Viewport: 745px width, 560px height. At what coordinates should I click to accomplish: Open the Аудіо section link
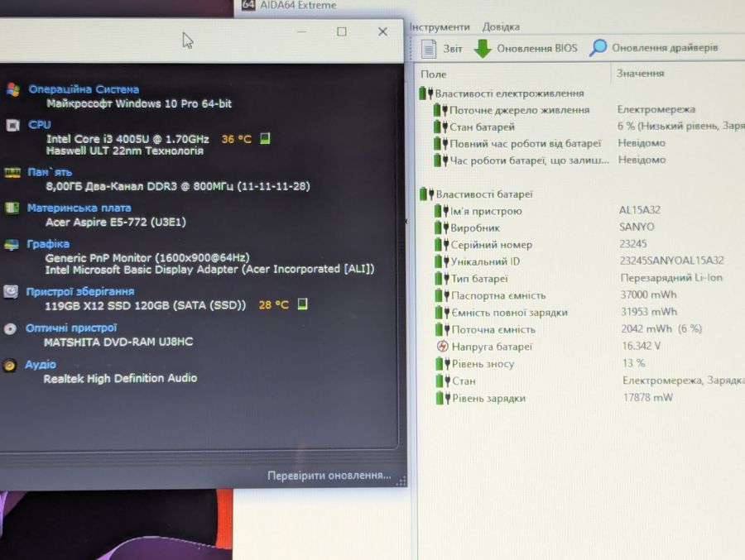(x=41, y=365)
